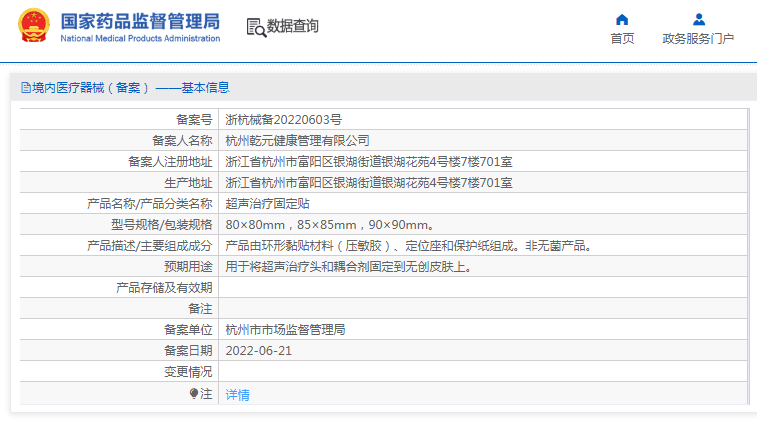Select the date 2022-06-21
Screen dimensions: 757x422
pos(259,351)
